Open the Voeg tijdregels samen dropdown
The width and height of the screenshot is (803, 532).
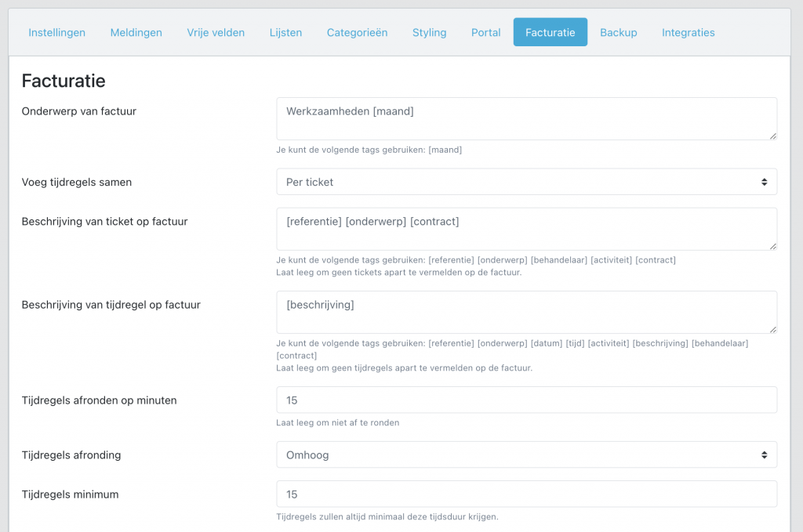[x=526, y=182]
